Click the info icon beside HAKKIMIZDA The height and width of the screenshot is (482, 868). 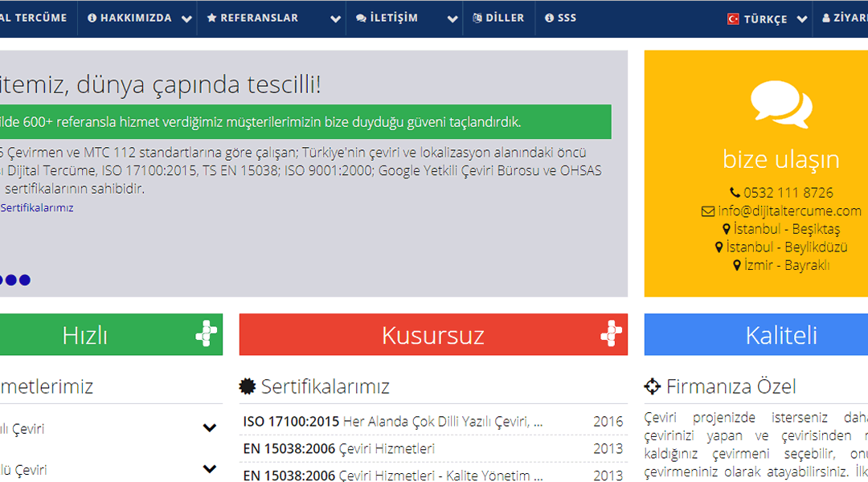(92, 18)
